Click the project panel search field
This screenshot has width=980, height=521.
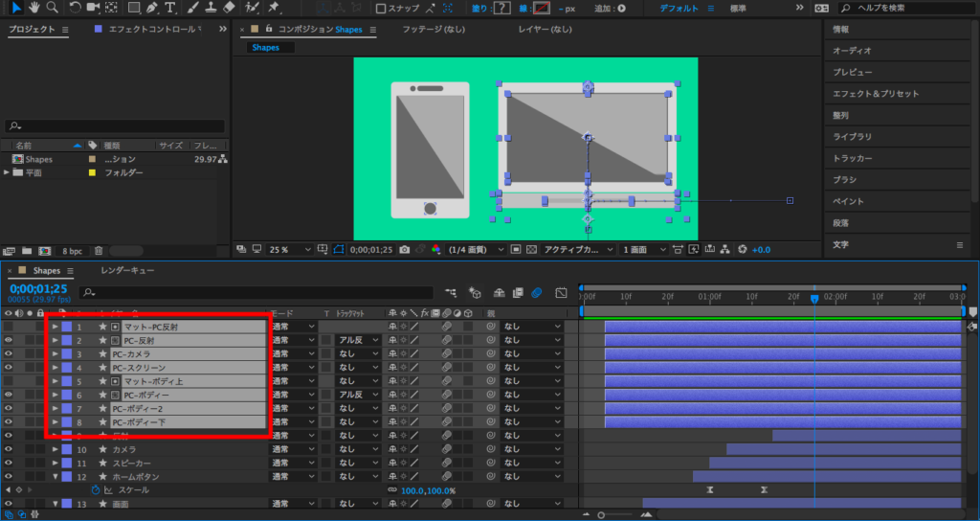115,126
